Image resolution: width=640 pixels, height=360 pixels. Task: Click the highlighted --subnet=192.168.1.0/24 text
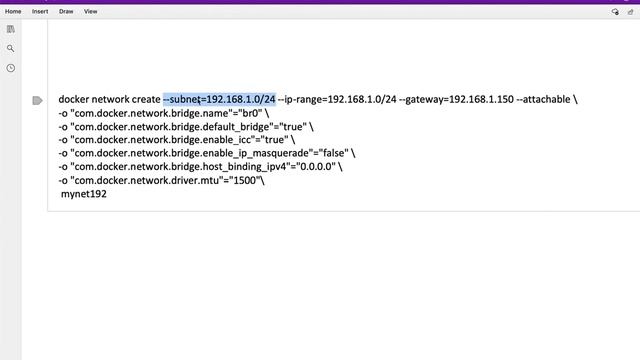[x=219, y=99]
